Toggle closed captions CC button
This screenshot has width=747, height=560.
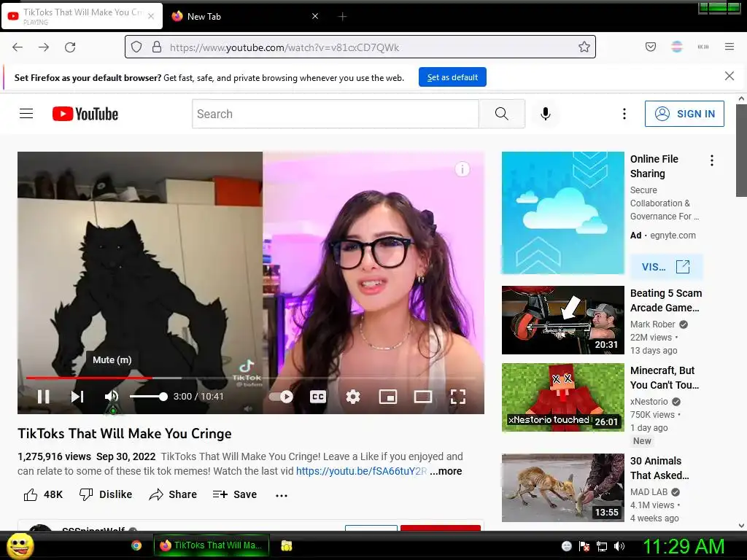318,397
